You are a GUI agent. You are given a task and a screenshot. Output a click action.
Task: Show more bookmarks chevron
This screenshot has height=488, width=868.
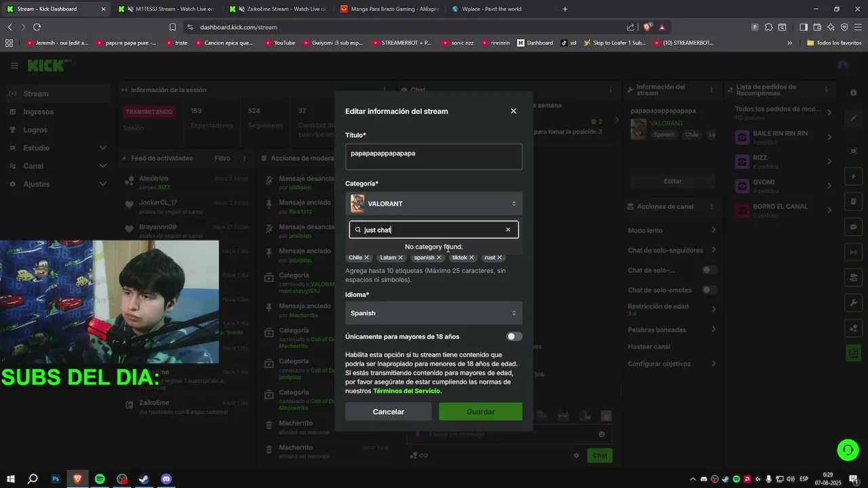coord(789,43)
